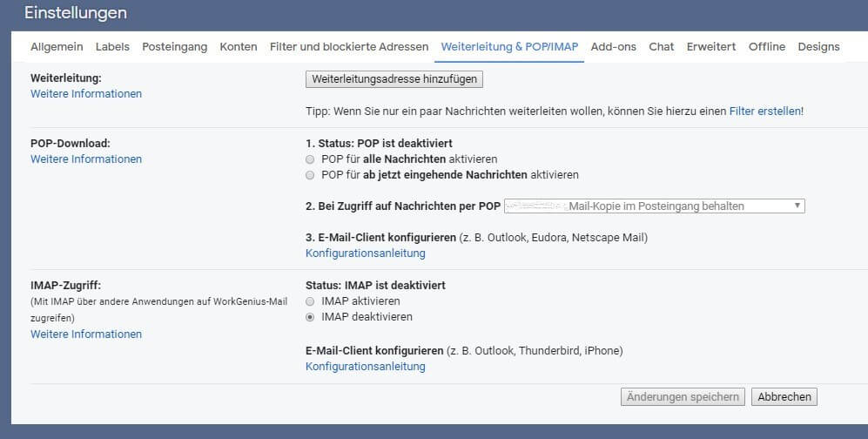The width and height of the screenshot is (868, 439).
Task: Switch to the Labels tab
Action: (x=112, y=47)
